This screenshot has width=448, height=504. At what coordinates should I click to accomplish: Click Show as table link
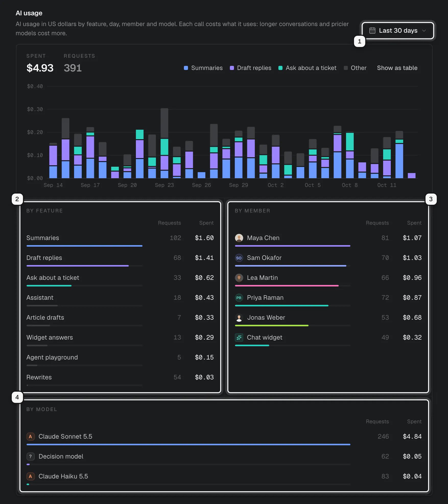[397, 68]
